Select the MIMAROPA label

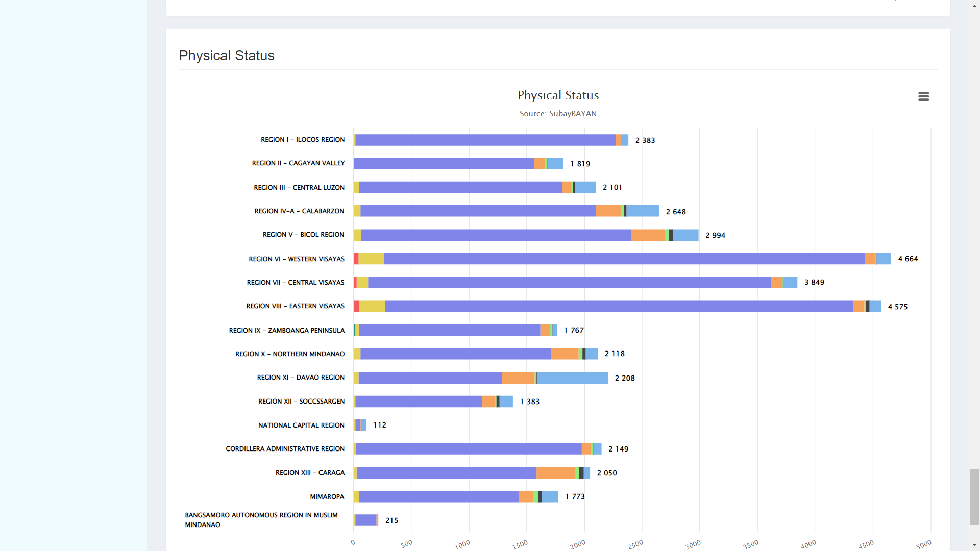point(327,497)
